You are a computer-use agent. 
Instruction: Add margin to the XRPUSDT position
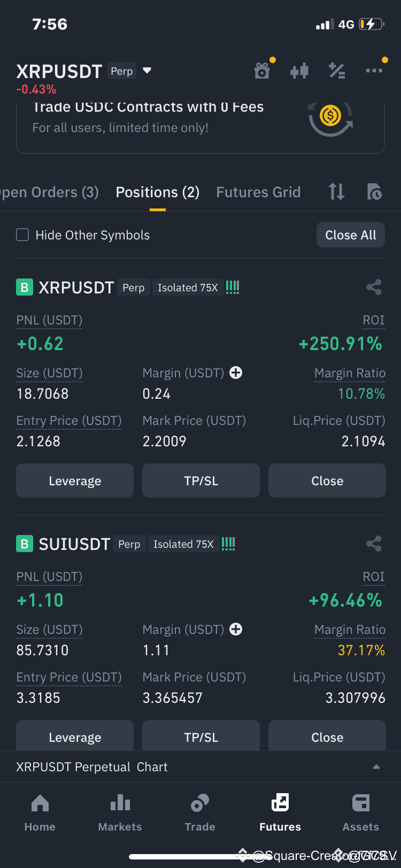[236, 373]
